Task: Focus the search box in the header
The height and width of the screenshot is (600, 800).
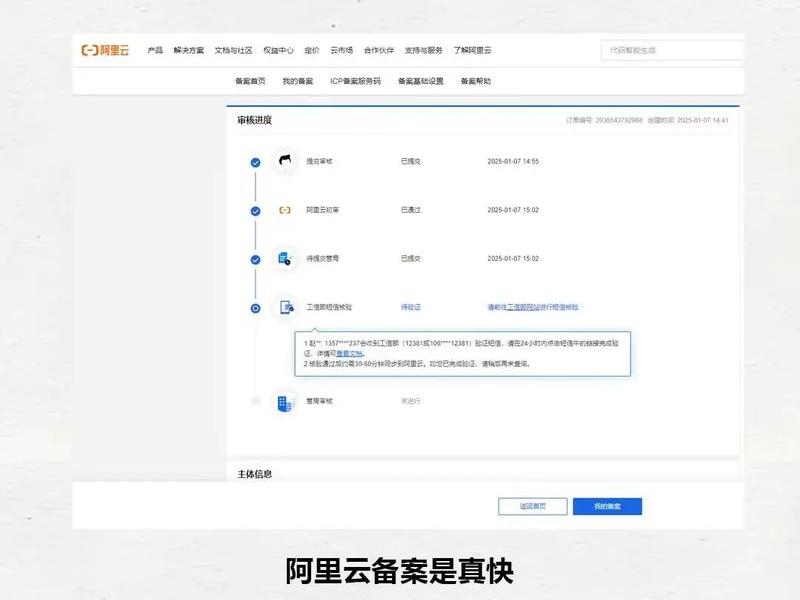Action: coord(672,51)
